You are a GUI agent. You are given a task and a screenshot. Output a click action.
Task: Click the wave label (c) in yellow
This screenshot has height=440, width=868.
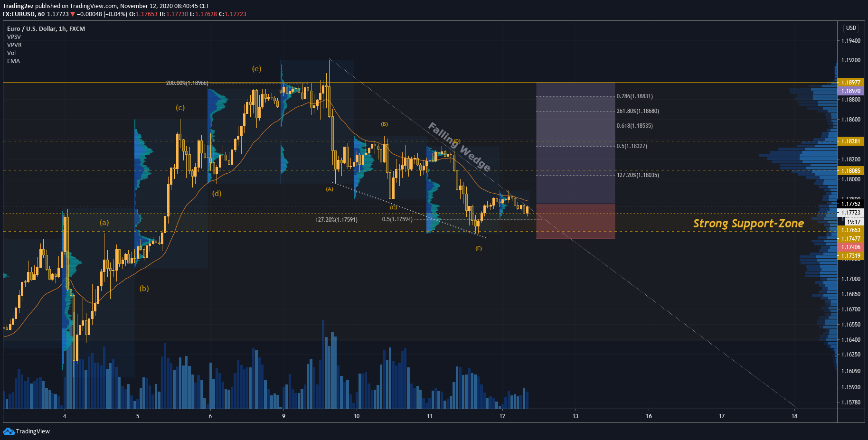(180, 107)
